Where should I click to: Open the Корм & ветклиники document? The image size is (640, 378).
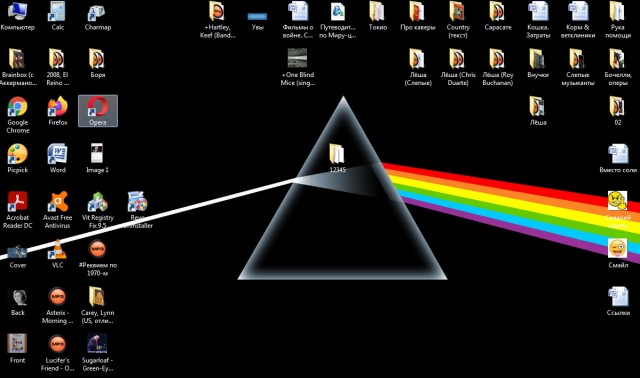point(578,20)
